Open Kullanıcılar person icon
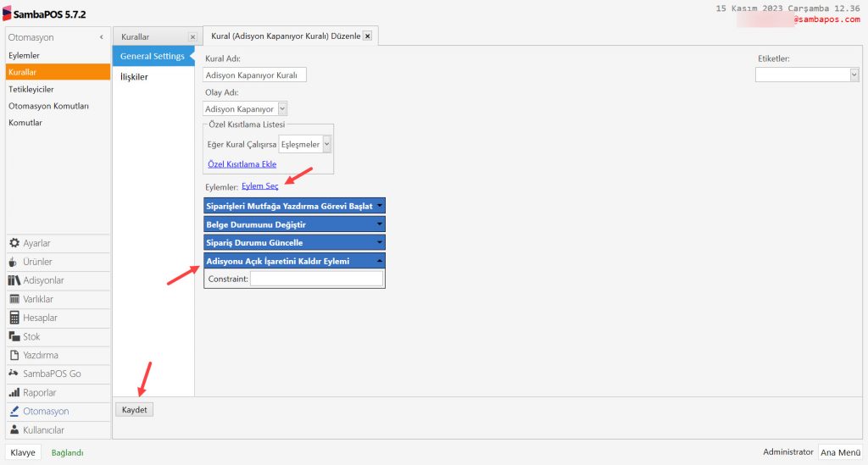Screen dimensions: 868x465 [14, 430]
